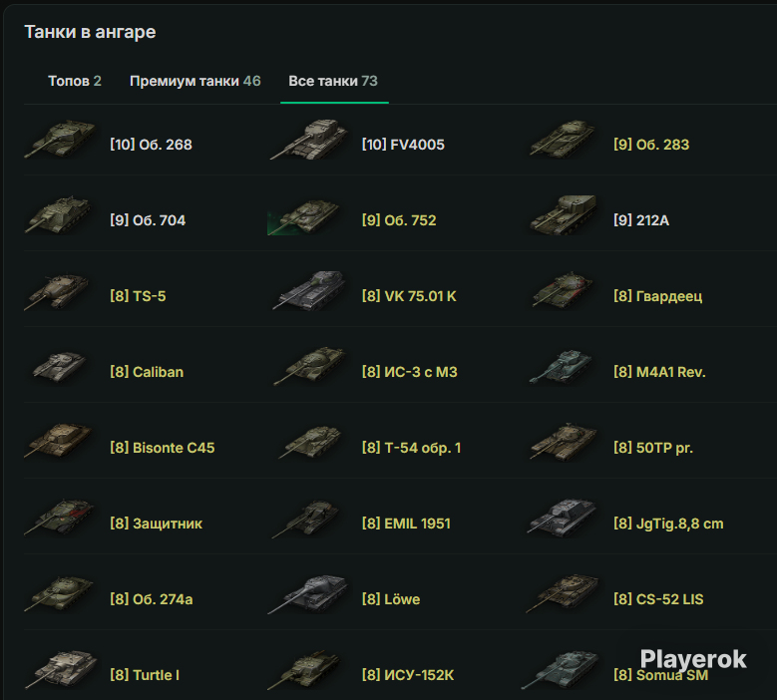Screen dimensions: 777x700
Task: Switch to the Топов tab
Action: pyautogui.click(x=75, y=81)
